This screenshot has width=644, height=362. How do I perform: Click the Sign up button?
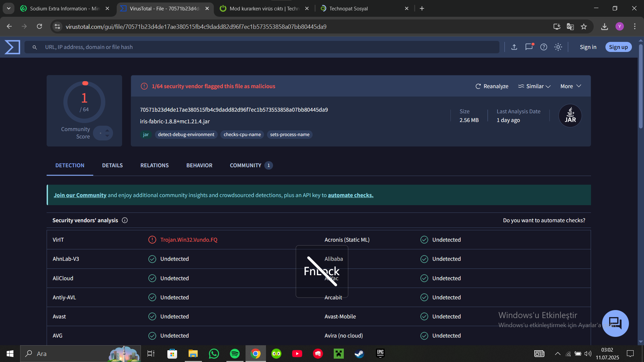point(618,47)
